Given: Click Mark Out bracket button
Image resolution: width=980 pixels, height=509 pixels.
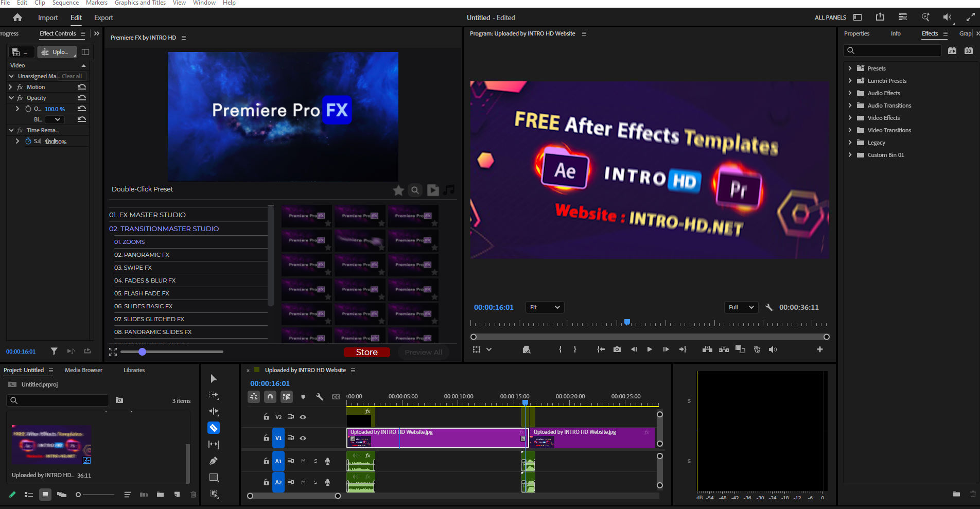Looking at the screenshot, I should click(x=575, y=349).
